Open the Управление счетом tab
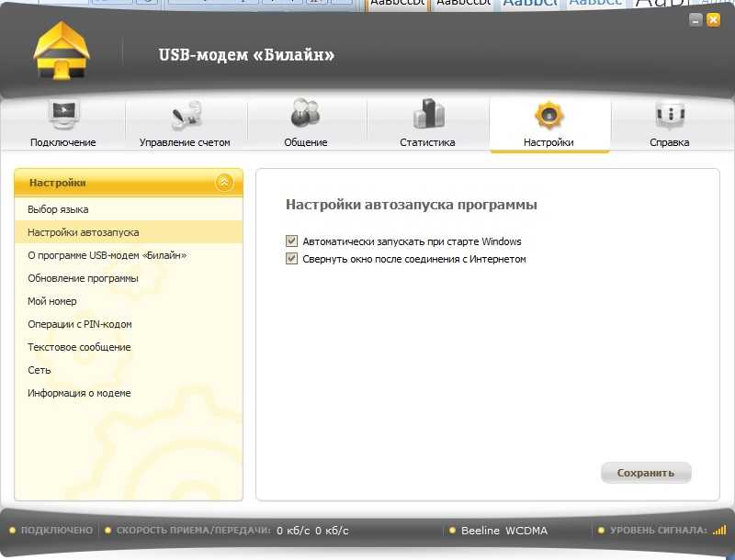Image resolution: width=735 pixels, height=560 pixels. coord(185,125)
